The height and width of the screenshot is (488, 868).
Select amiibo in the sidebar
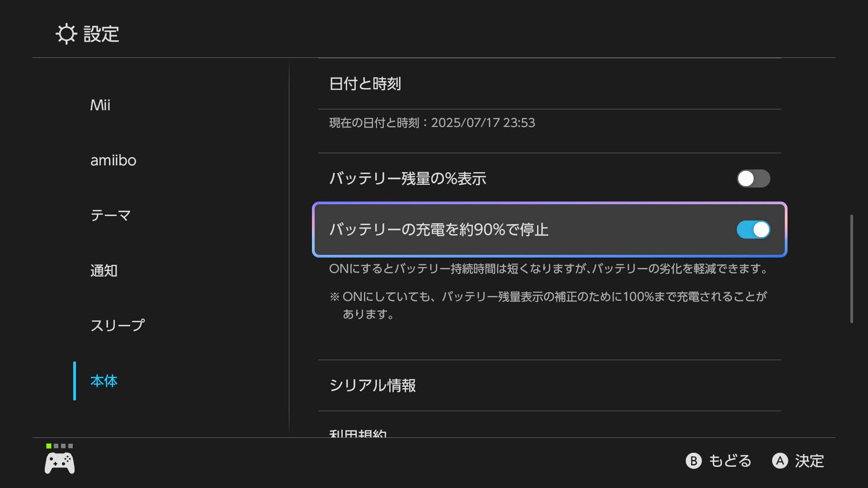point(113,160)
